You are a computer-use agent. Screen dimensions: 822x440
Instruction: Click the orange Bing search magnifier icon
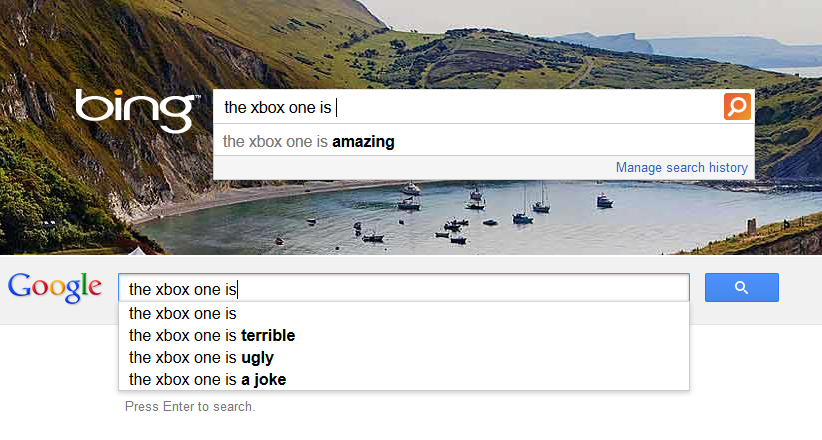coord(737,107)
